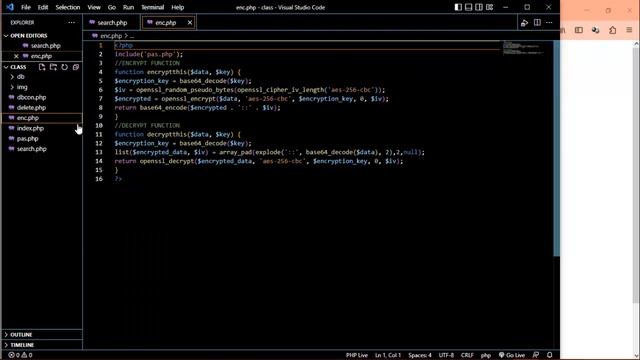Select encoding via the UTF-8 indicator

coord(446,355)
